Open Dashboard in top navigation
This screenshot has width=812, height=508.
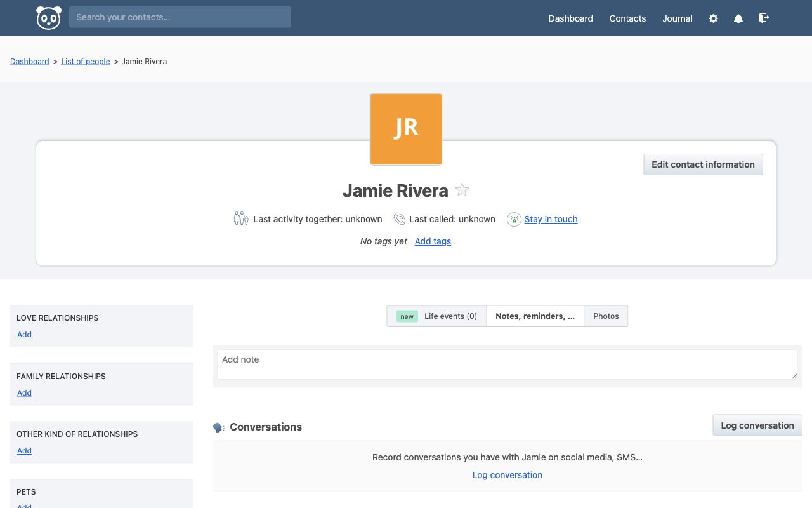[x=571, y=18]
